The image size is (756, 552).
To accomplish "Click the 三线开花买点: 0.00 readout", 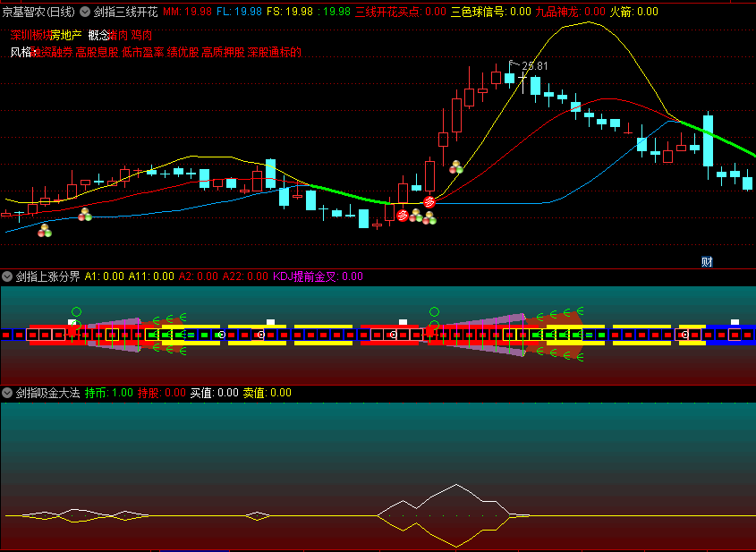I will tap(401, 12).
